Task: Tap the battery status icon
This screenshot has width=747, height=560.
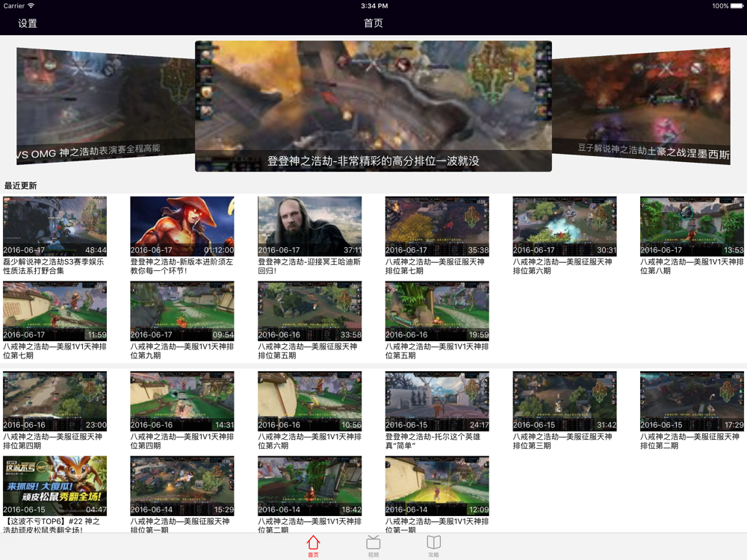Action: point(737,6)
